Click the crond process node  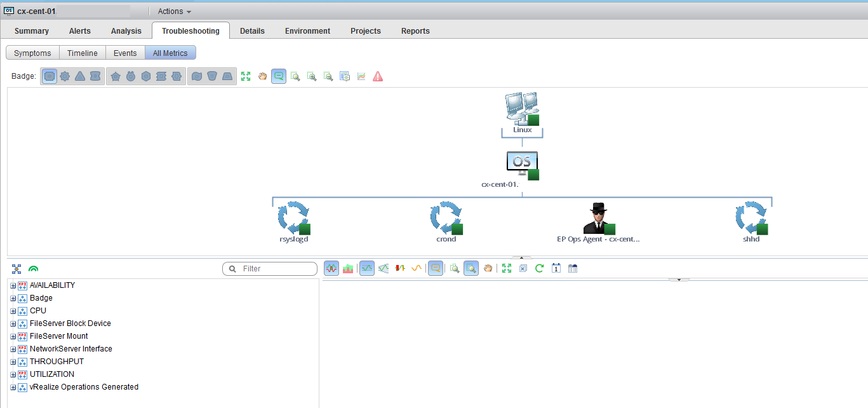tap(446, 218)
